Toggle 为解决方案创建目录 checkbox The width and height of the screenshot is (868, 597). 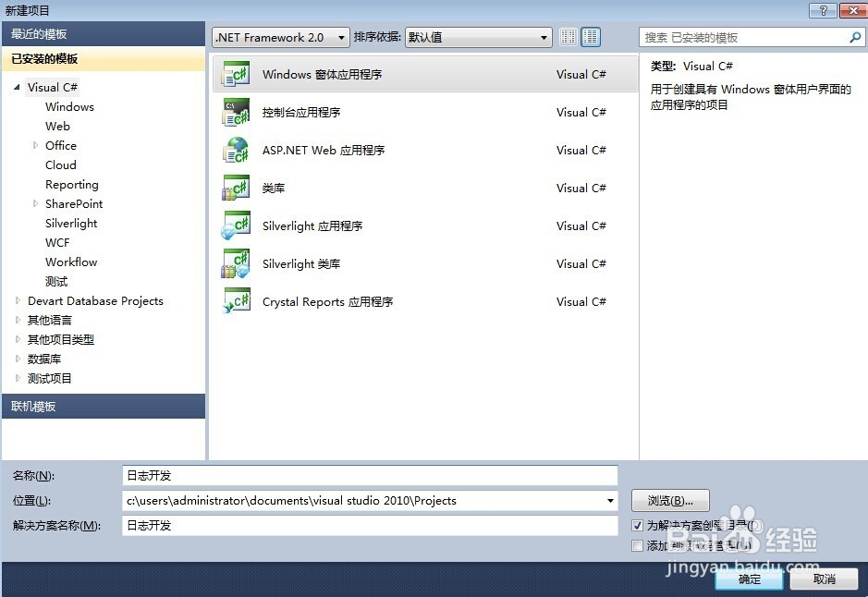tap(637, 526)
